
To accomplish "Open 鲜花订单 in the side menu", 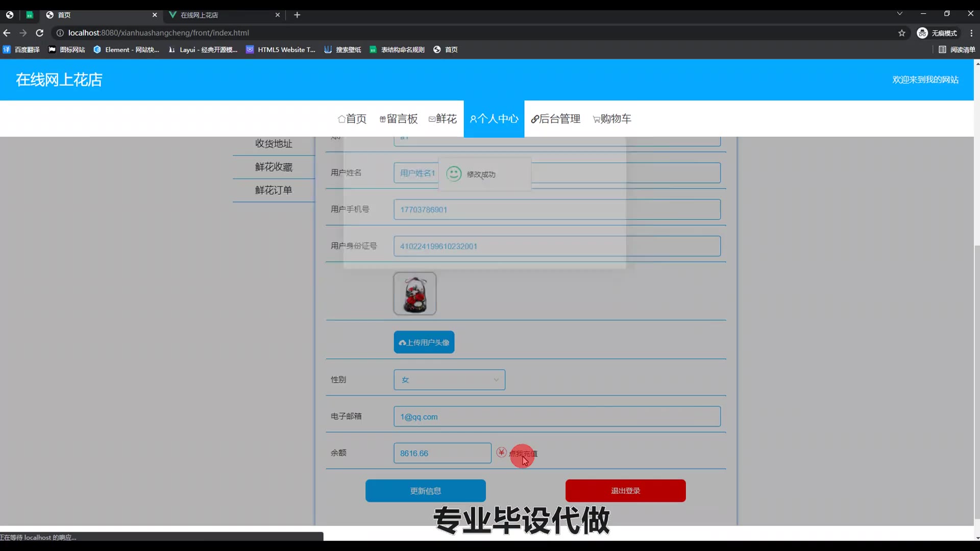I will (x=274, y=190).
